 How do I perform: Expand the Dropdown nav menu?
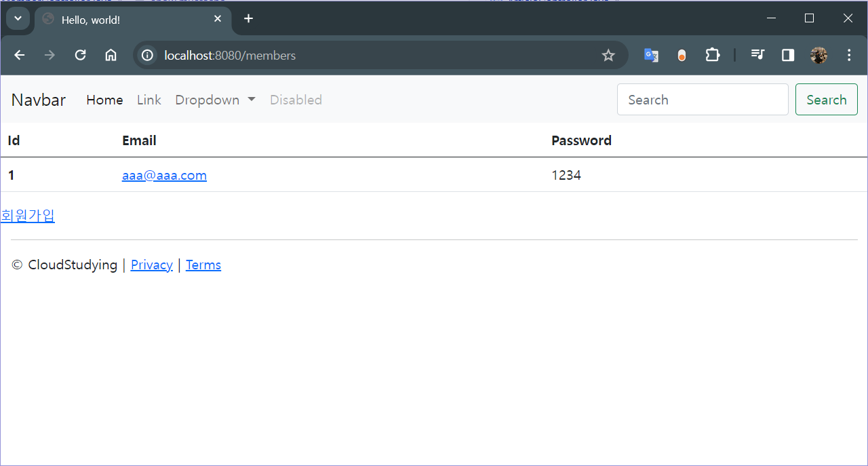click(215, 100)
